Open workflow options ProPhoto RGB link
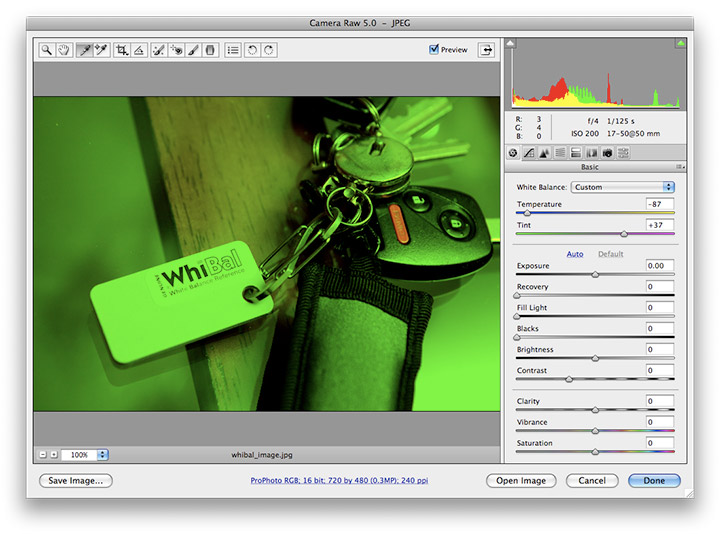Screen dimensions: 720x534 339,480
